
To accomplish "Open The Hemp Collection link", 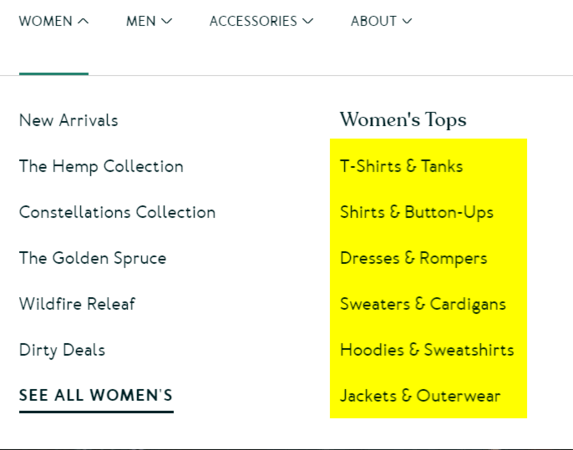I will [101, 166].
